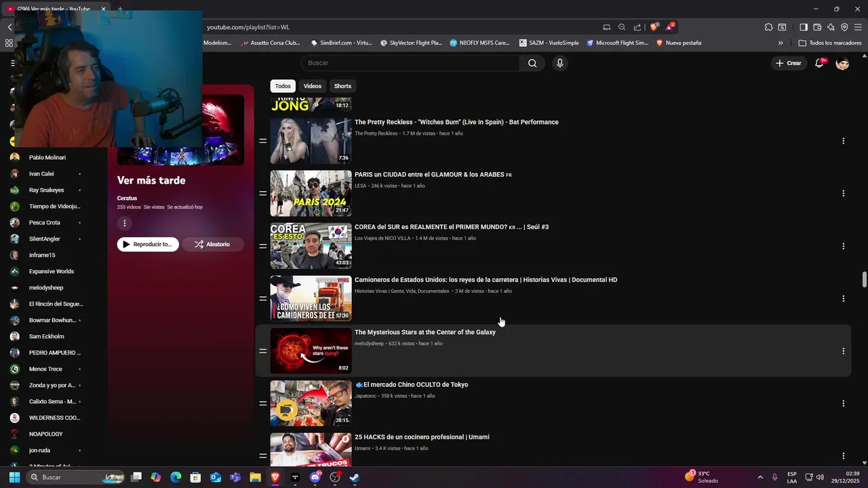Open Brave Rewards triangle icon

670,27
